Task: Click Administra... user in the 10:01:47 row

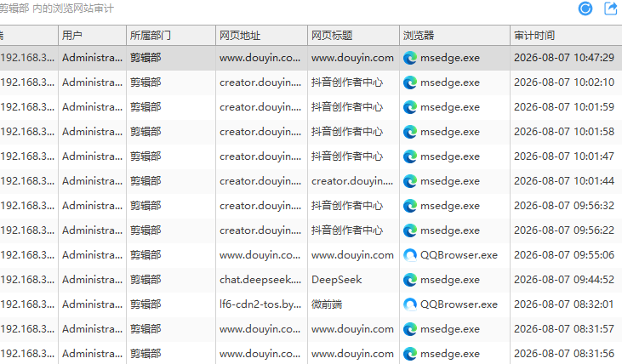Action: click(x=92, y=156)
